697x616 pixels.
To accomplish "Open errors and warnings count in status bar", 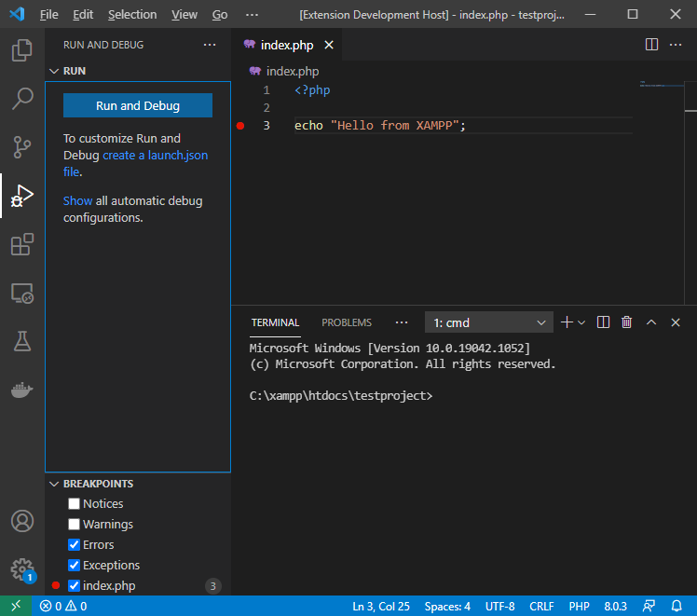I will 63,606.
